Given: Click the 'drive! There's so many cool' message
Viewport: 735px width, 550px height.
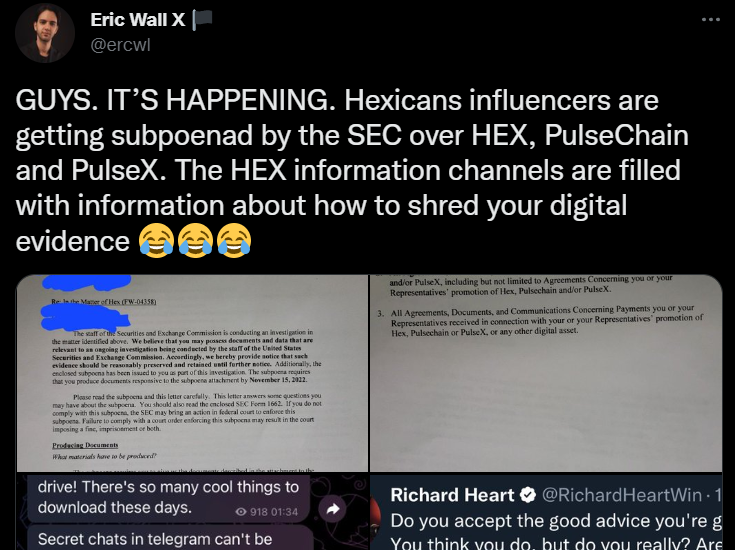Looking at the screenshot, I should [x=169, y=498].
